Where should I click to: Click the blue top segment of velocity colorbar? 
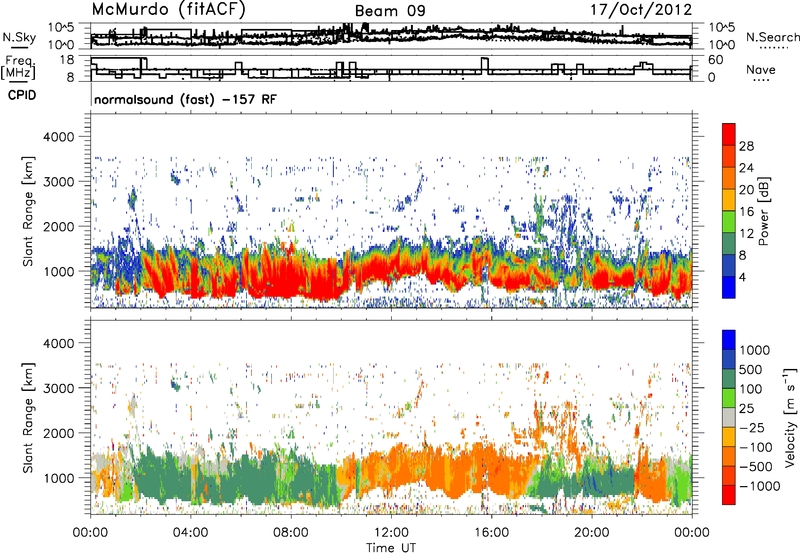coord(729,340)
